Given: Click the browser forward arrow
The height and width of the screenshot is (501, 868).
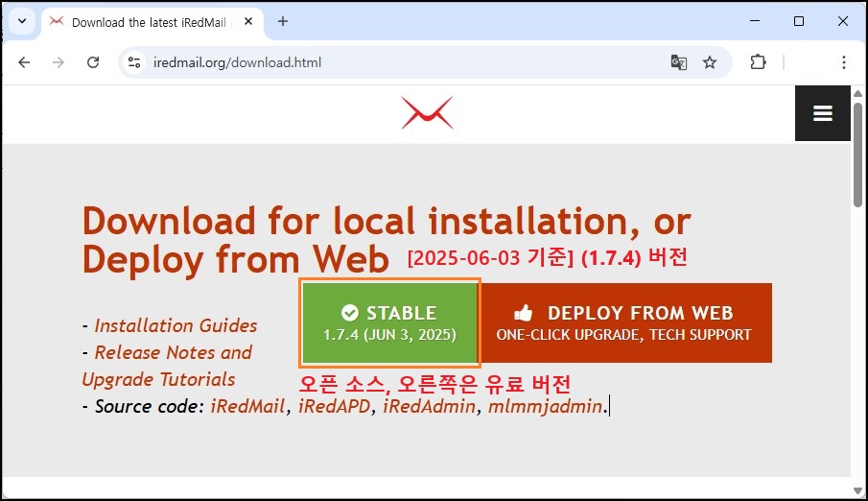Looking at the screenshot, I should (x=59, y=62).
